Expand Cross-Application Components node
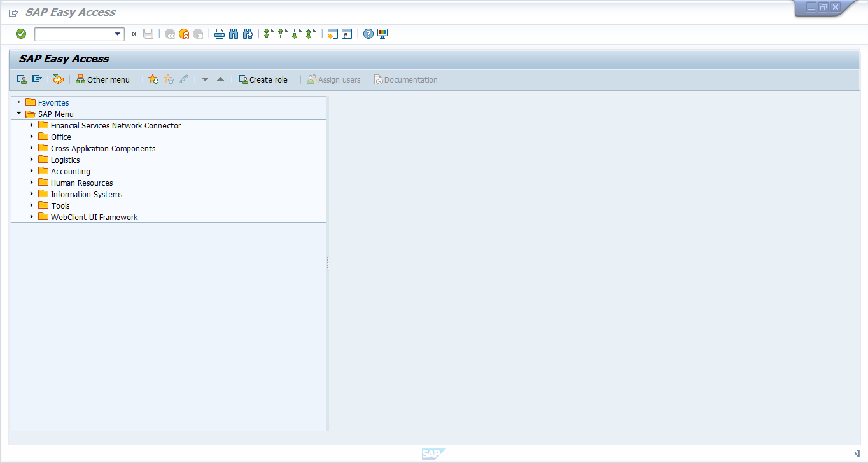This screenshot has width=868, height=463. [31, 148]
